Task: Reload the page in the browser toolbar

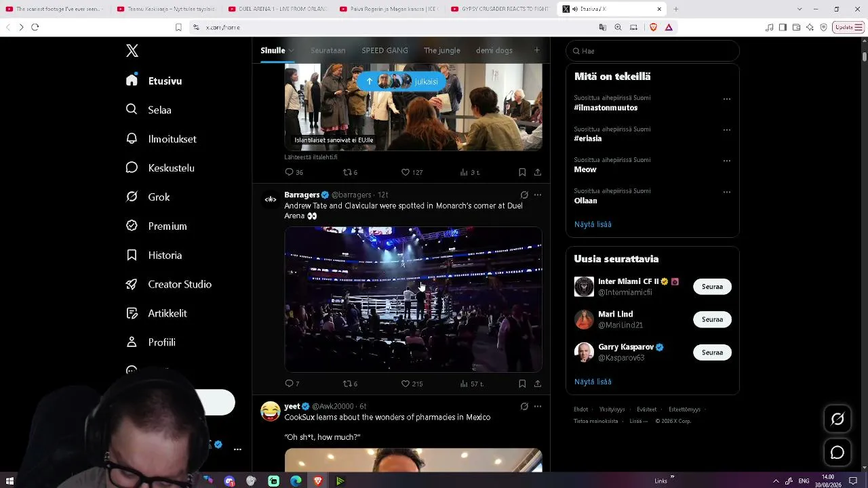Action: click(x=35, y=27)
